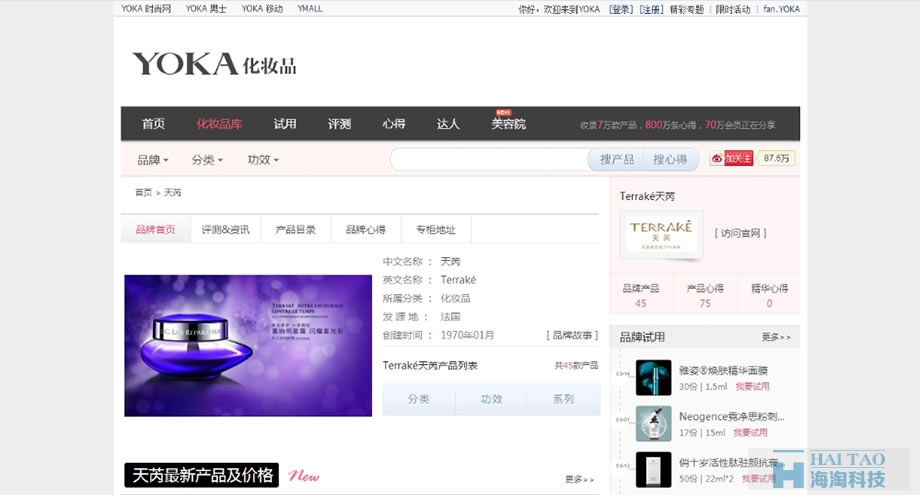Image resolution: width=920 pixels, height=495 pixels.
Task: Click the 雅姿®焕肤精华面膜 product title
Action: [723, 371]
